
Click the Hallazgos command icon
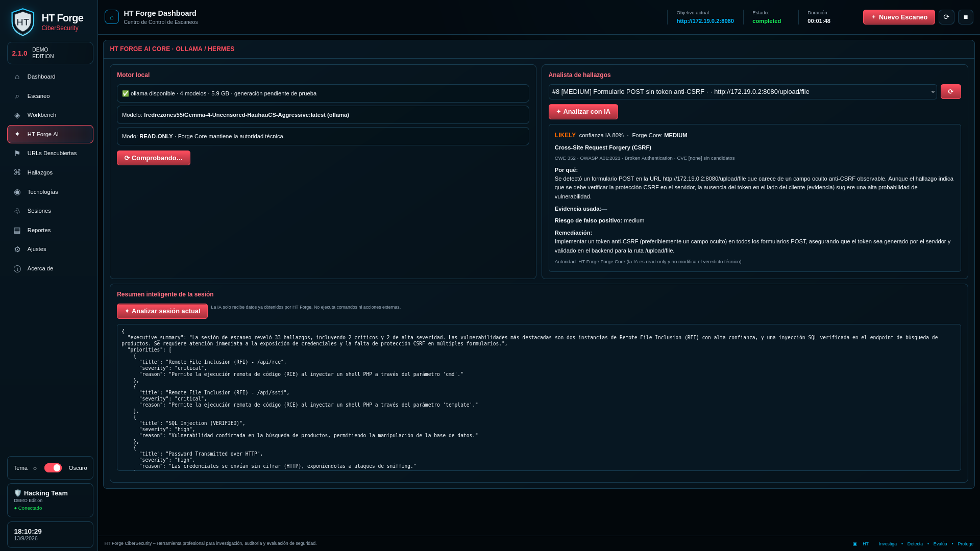coord(17,172)
